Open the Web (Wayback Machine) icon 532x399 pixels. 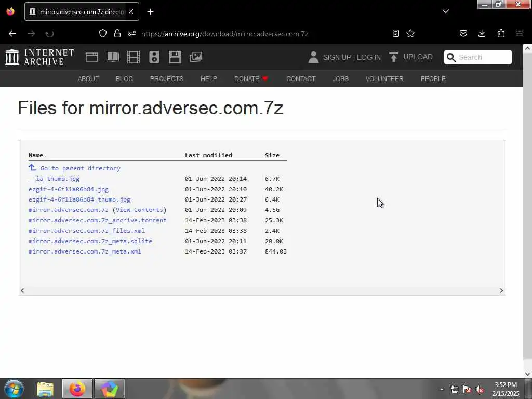click(x=92, y=57)
